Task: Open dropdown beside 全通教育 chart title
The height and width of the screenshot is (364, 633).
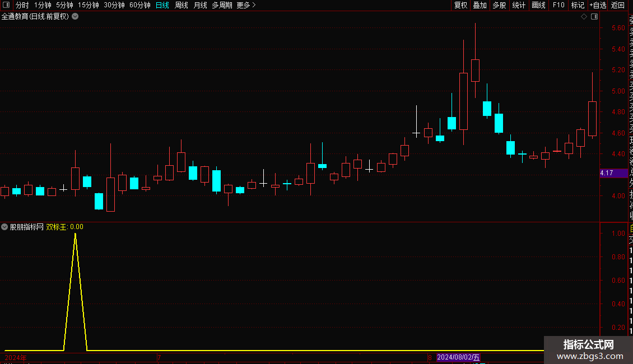Action: [x=75, y=17]
